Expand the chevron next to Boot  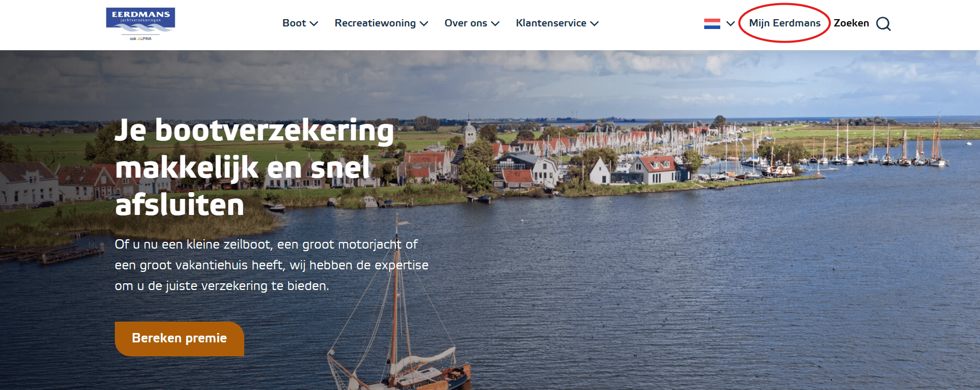(314, 24)
